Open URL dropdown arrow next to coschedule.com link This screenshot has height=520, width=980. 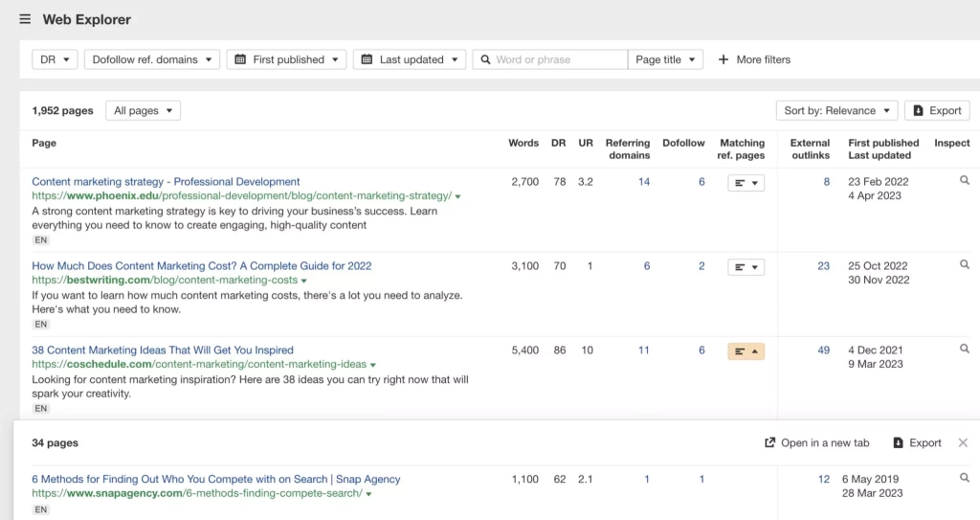coord(373,365)
